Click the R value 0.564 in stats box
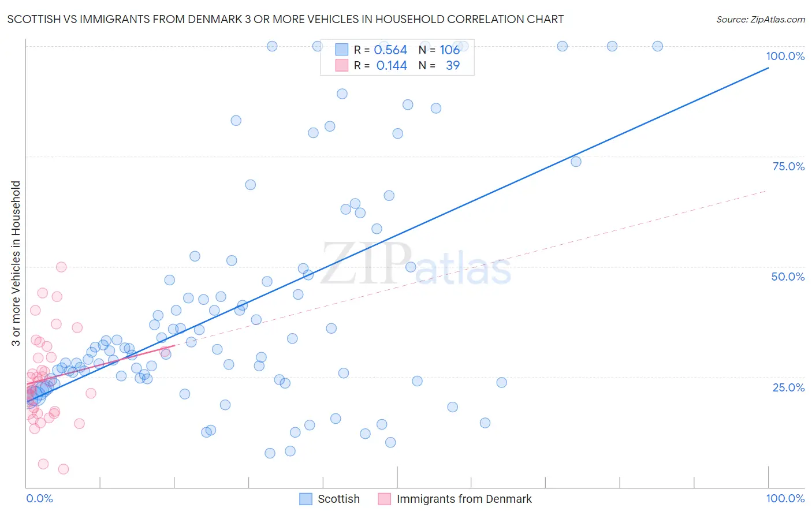Screen dimensions: 812x515 [390, 50]
